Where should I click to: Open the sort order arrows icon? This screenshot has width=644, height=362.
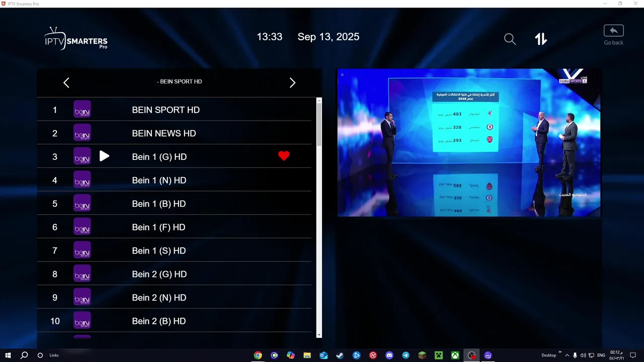(541, 39)
